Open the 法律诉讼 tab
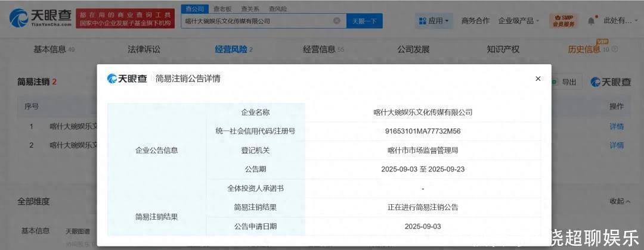 pos(144,49)
